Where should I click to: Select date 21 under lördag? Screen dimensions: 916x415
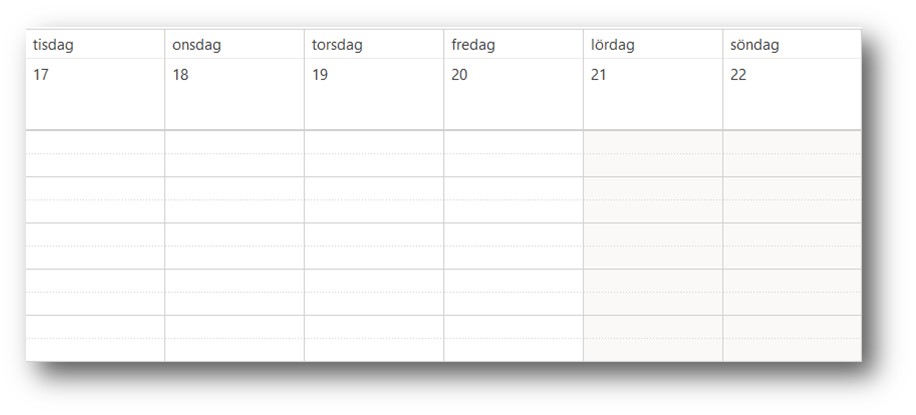598,75
